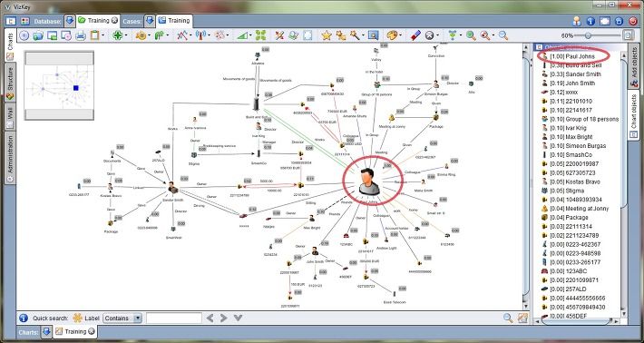Click the green curved arrow icon
644x343 pixels.
(160, 35)
